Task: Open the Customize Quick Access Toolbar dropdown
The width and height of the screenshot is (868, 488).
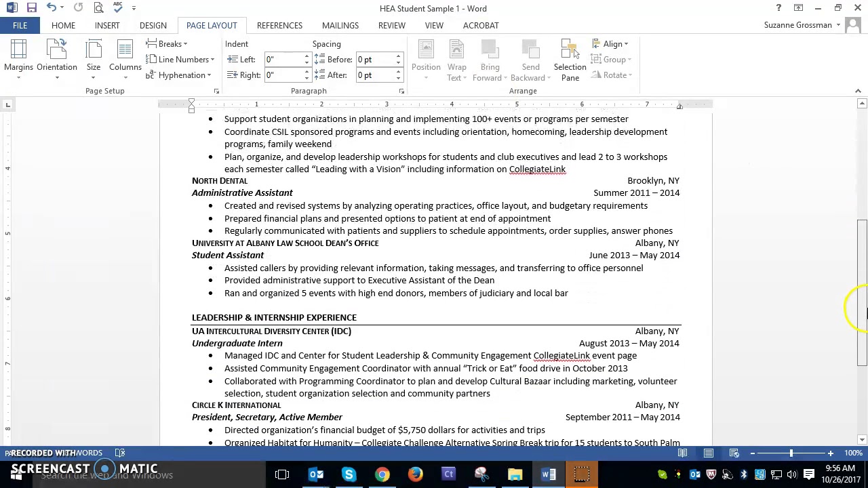Action: pyautogui.click(x=134, y=8)
